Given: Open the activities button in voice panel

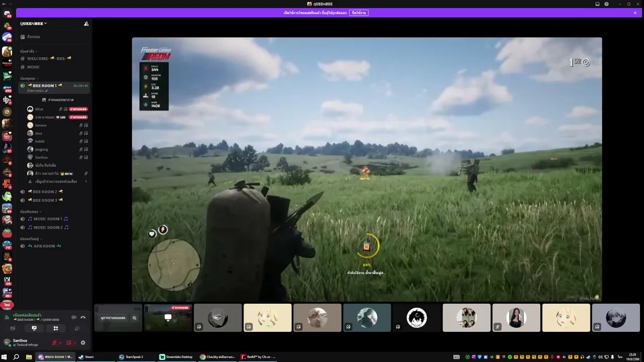Looking at the screenshot, I should tap(56, 328).
